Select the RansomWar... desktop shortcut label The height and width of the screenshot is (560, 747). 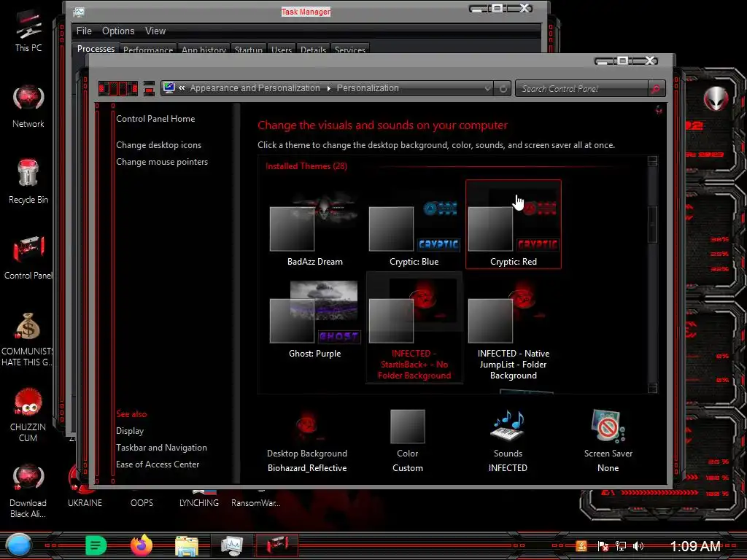256,503
